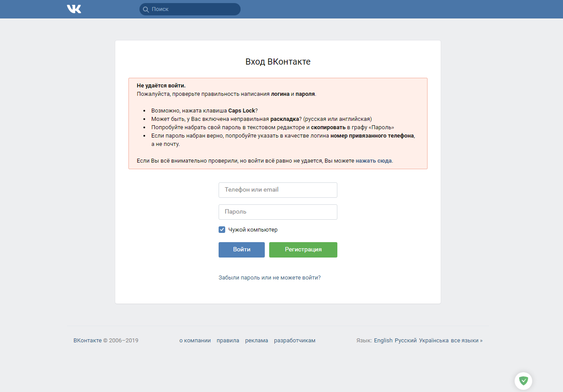563x392 pixels.
Task: Untick the Чужой компьютер checkbox
Action: (x=222, y=229)
